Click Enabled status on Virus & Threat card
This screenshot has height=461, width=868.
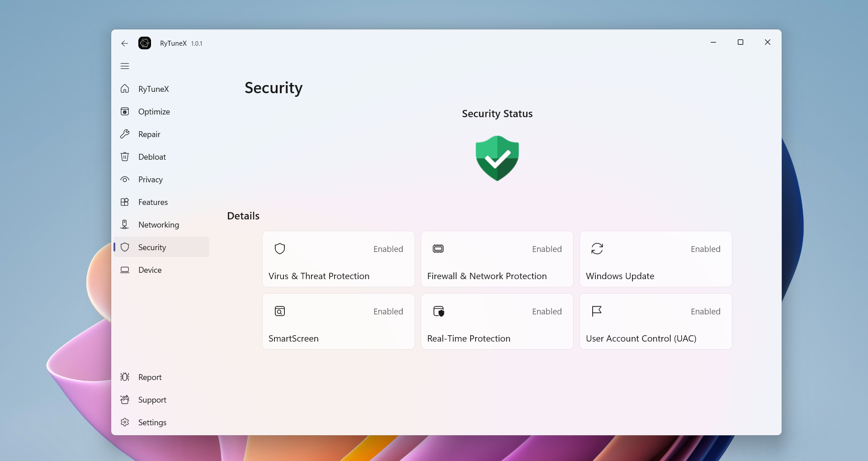pos(388,249)
